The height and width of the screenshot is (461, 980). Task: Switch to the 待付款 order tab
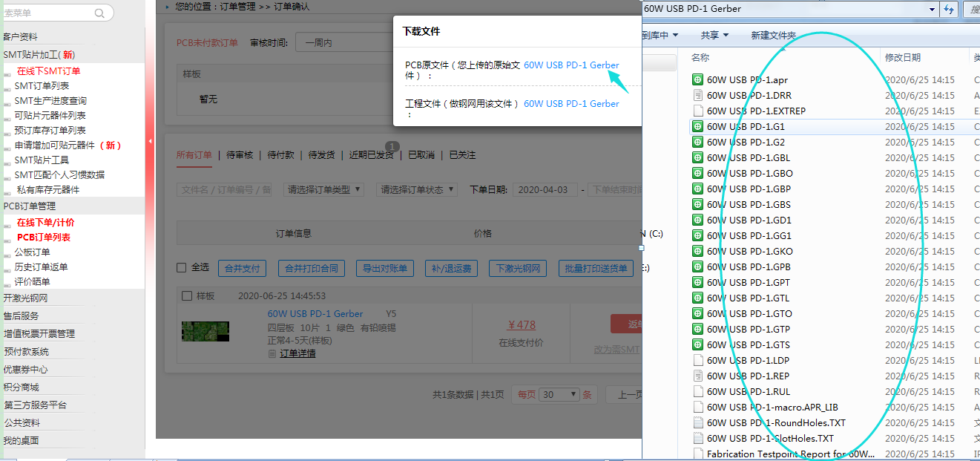[x=282, y=155]
